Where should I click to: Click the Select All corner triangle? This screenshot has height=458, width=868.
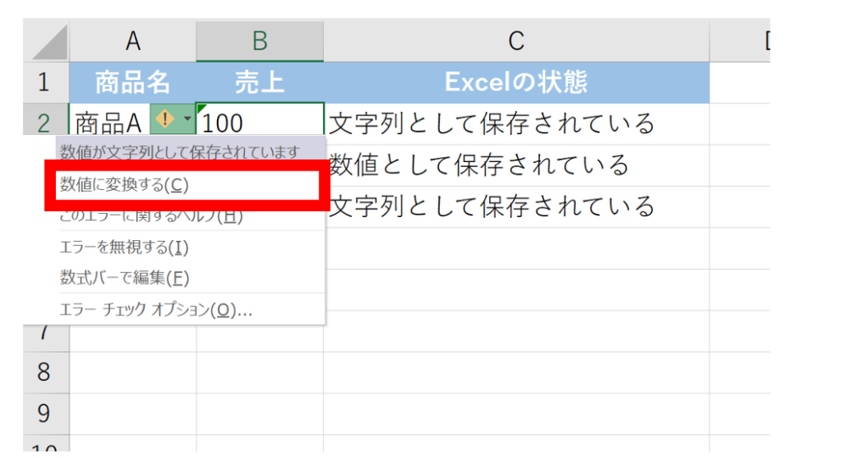coord(46,41)
